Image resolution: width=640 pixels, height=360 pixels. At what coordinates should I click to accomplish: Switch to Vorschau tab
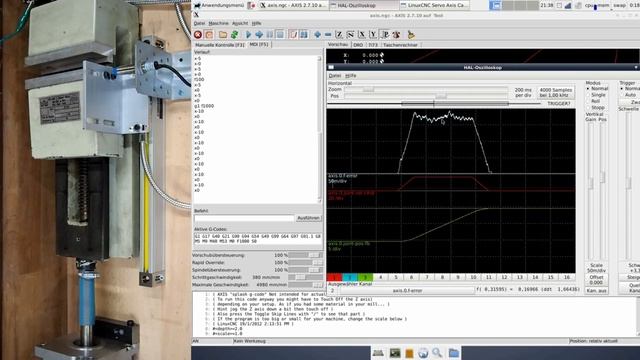[x=338, y=44]
